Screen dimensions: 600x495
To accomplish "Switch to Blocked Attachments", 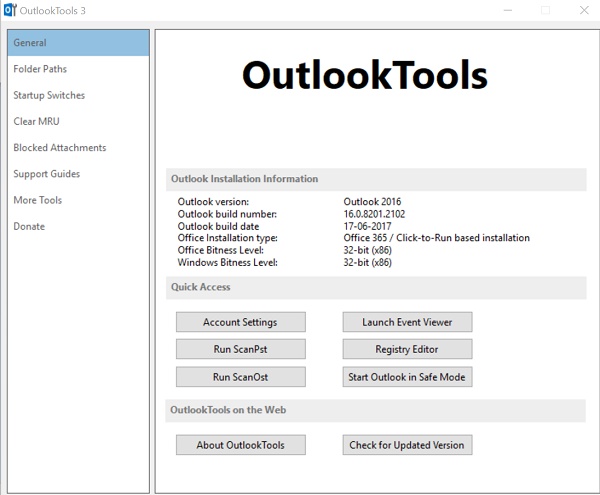I will [x=78, y=148].
